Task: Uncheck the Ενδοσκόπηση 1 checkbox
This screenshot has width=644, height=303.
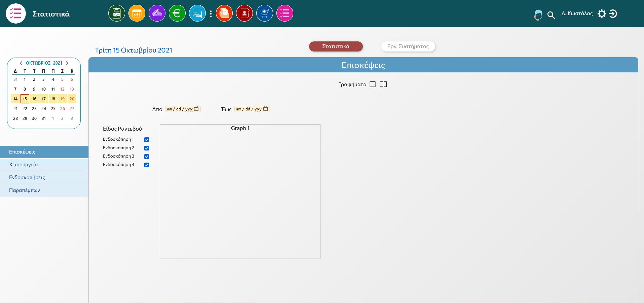Action: coord(147,140)
